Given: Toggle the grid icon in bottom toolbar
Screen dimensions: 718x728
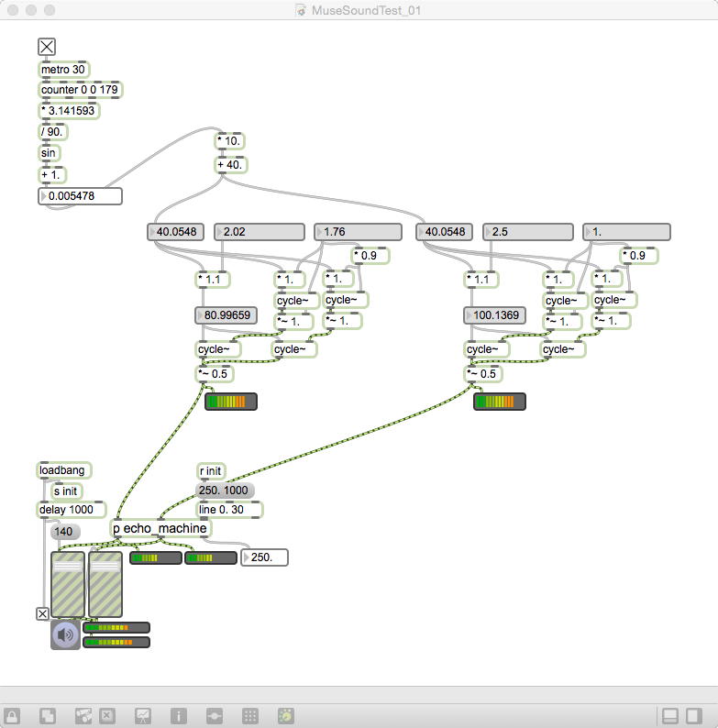Looking at the screenshot, I should click(250, 715).
